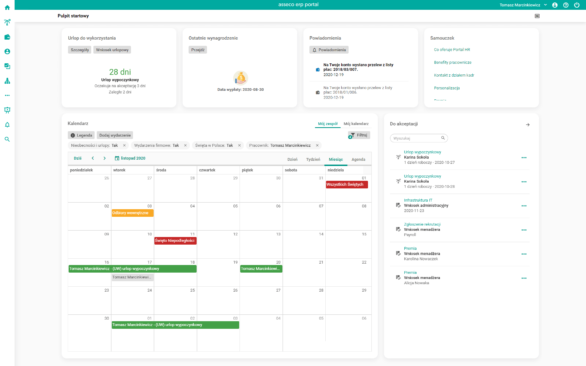
Task: Open options for Premia Karolina Nowaczek request
Action: coord(524,254)
